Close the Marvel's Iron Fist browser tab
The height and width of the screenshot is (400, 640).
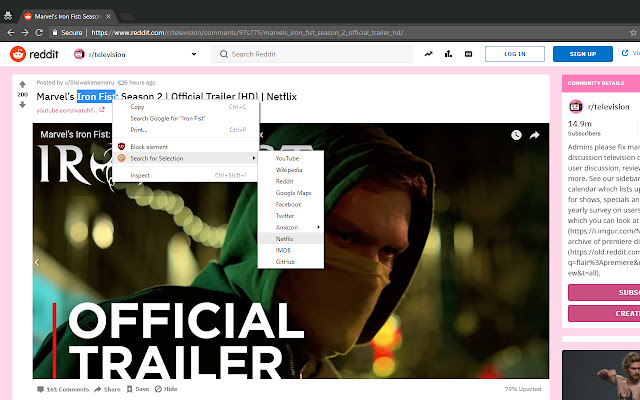108,16
